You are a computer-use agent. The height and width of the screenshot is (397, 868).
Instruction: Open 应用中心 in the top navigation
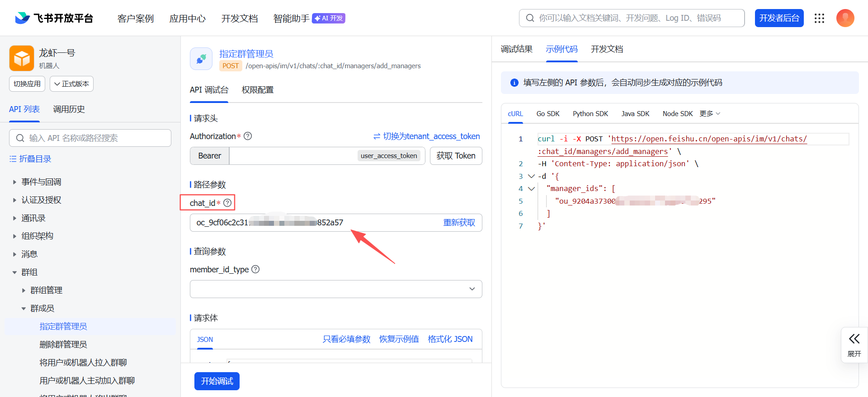coord(188,19)
